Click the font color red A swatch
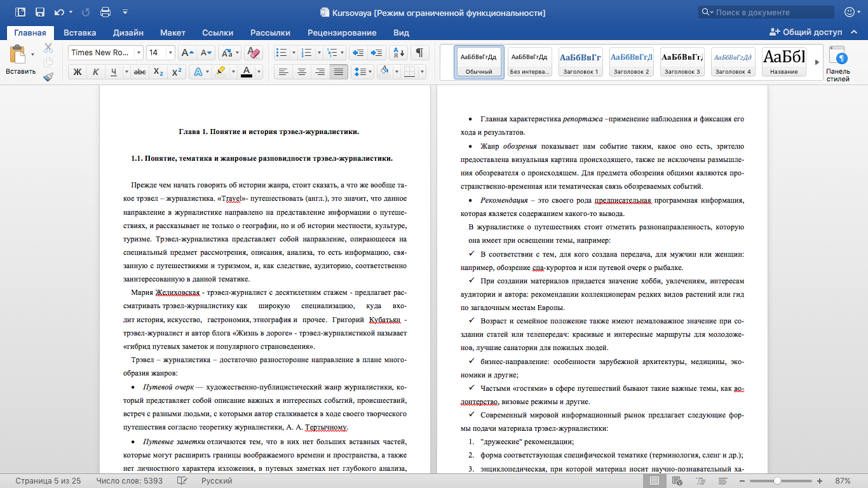The width and height of the screenshot is (868, 488). click(247, 72)
